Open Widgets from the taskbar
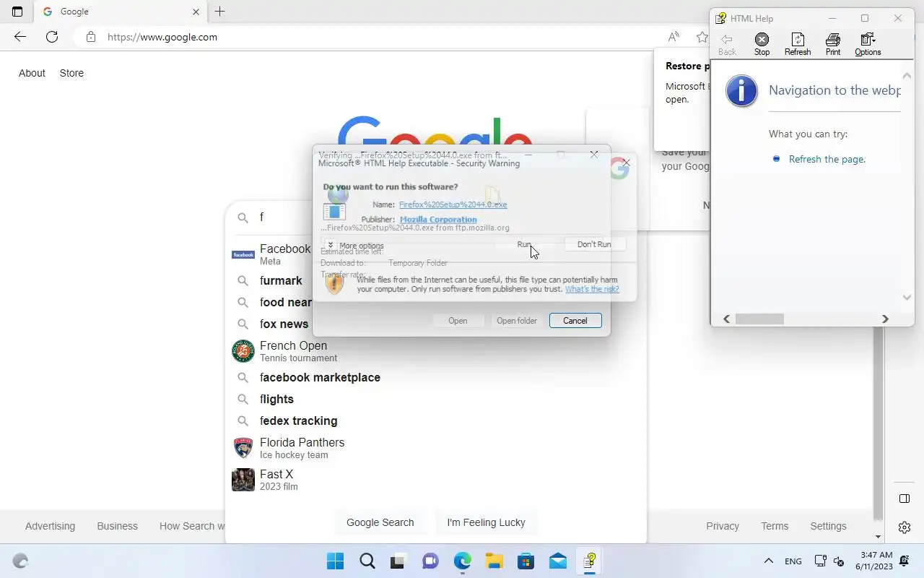 pyautogui.click(x=21, y=561)
